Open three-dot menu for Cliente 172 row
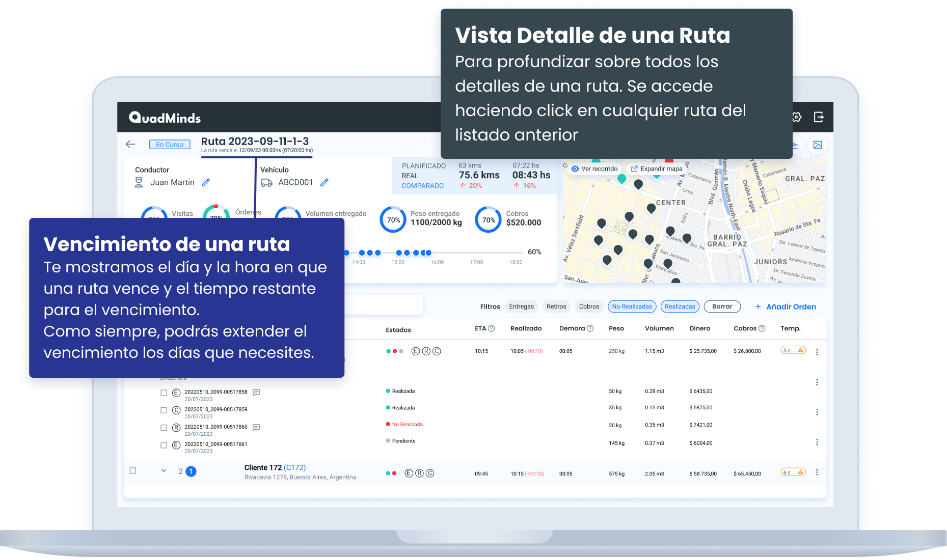This screenshot has width=947, height=560. pyautogui.click(x=817, y=472)
